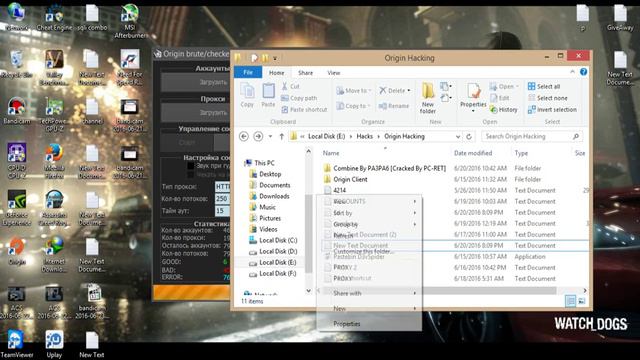The width and height of the screenshot is (640, 360).
Task: Click Select none in the ribbon
Action: point(548,98)
